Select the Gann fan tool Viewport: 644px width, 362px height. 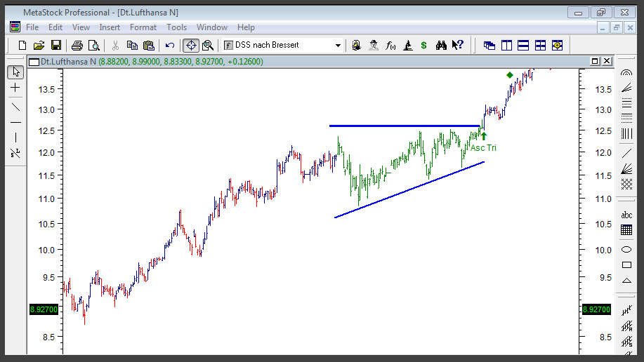pyautogui.click(x=626, y=168)
